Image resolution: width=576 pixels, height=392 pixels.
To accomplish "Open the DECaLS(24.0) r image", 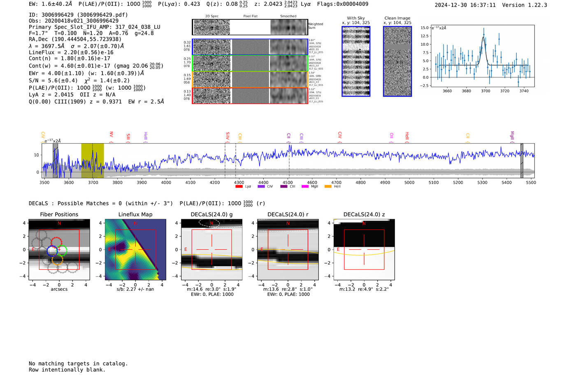I will click(288, 250).
